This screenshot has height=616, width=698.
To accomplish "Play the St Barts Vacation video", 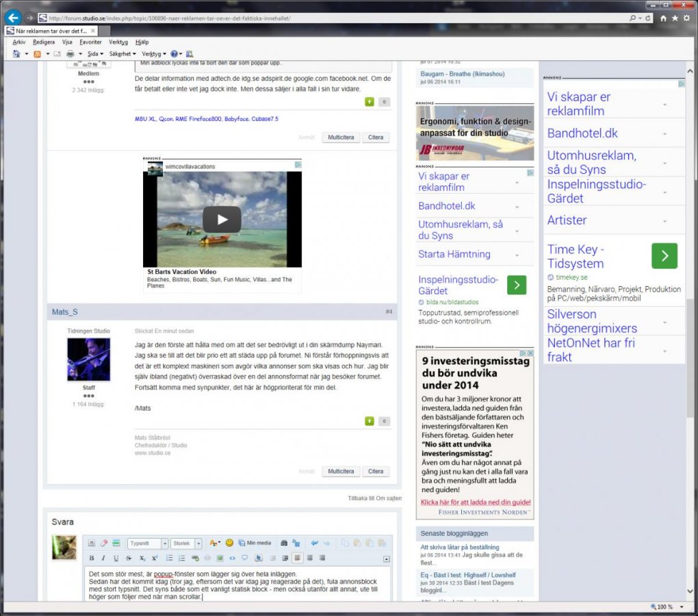I will pyautogui.click(x=222, y=219).
